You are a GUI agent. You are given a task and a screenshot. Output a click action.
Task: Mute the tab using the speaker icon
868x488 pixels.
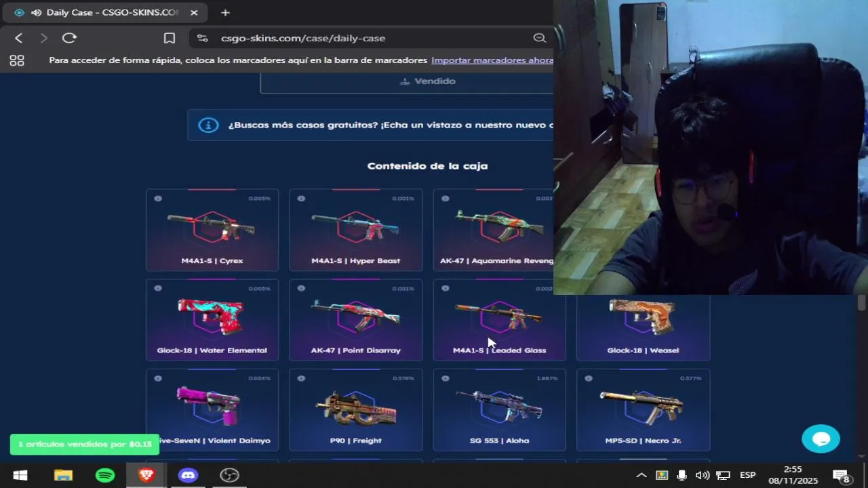pyautogui.click(x=36, y=12)
